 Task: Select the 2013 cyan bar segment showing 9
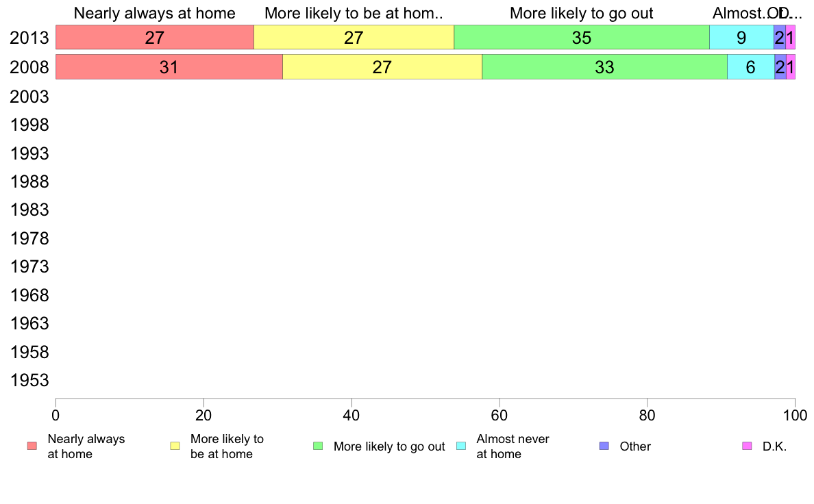point(742,38)
